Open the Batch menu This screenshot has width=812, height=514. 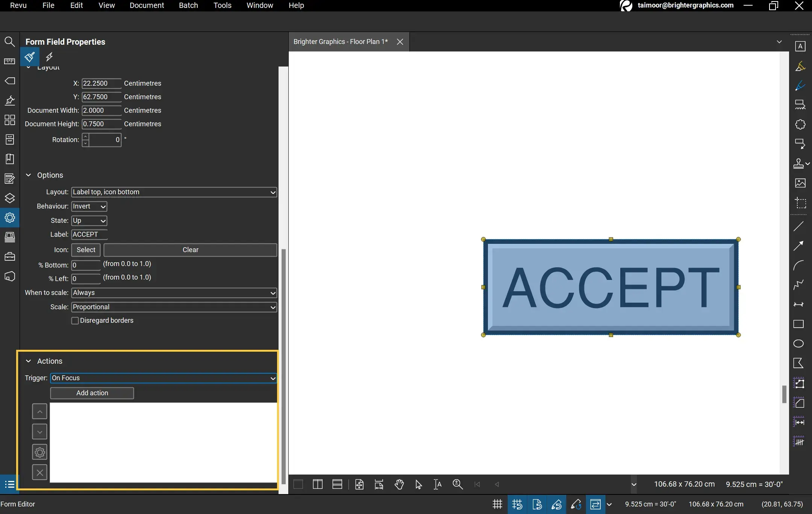[188, 5]
